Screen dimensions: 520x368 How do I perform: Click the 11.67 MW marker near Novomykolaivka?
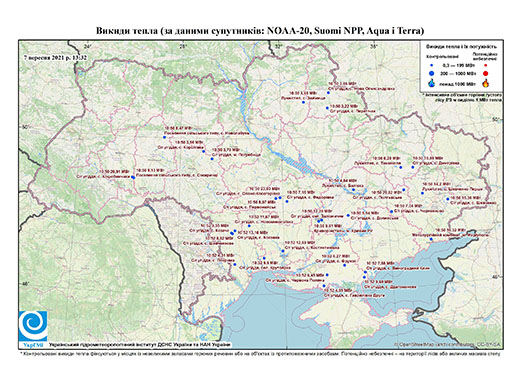click(x=249, y=226)
